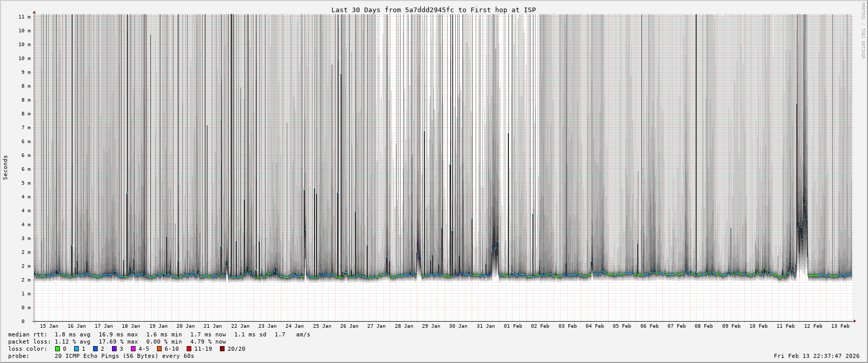Screen dimensions: 868x363
Task: Click the dark red 20/20 loss swatch
Action: point(222,349)
